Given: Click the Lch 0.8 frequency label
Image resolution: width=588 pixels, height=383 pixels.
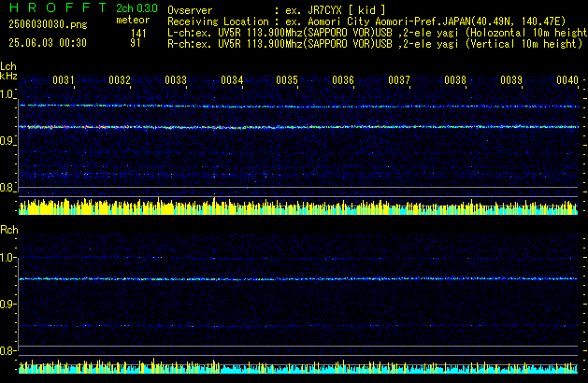Looking at the screenshot, I should tap(7, 188).
